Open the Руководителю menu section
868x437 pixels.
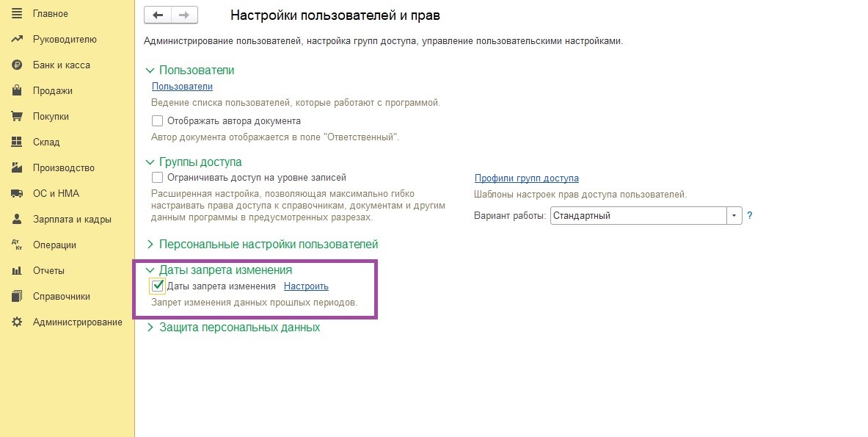pyautogui.click(x=65, y=40)
